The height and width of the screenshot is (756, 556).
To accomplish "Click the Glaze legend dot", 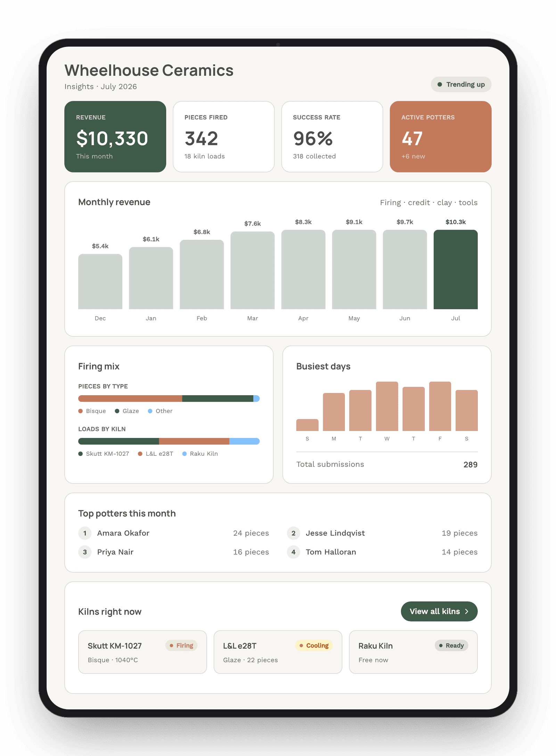I will coord(117,411).
